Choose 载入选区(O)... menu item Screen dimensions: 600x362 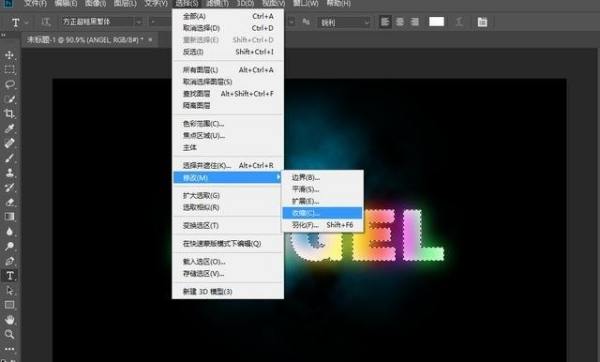click(228, 262)
